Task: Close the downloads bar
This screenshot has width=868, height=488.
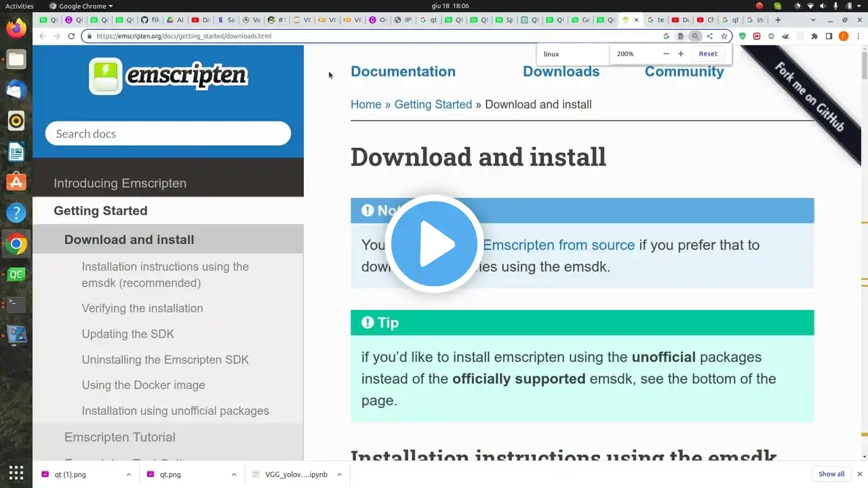Action: click(x=860, y=474)
